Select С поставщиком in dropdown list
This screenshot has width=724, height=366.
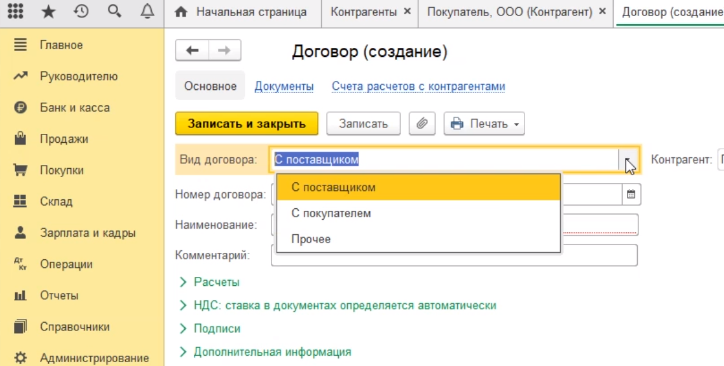point(418,187)
